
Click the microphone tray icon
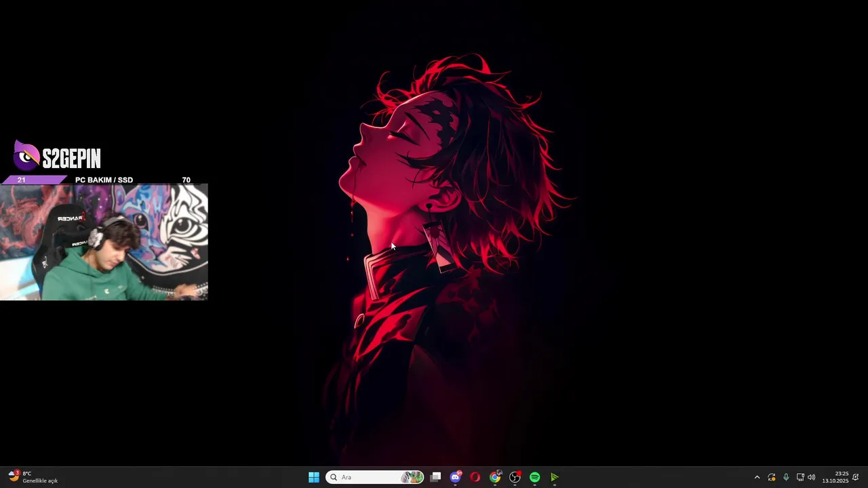tap(786, 477)
